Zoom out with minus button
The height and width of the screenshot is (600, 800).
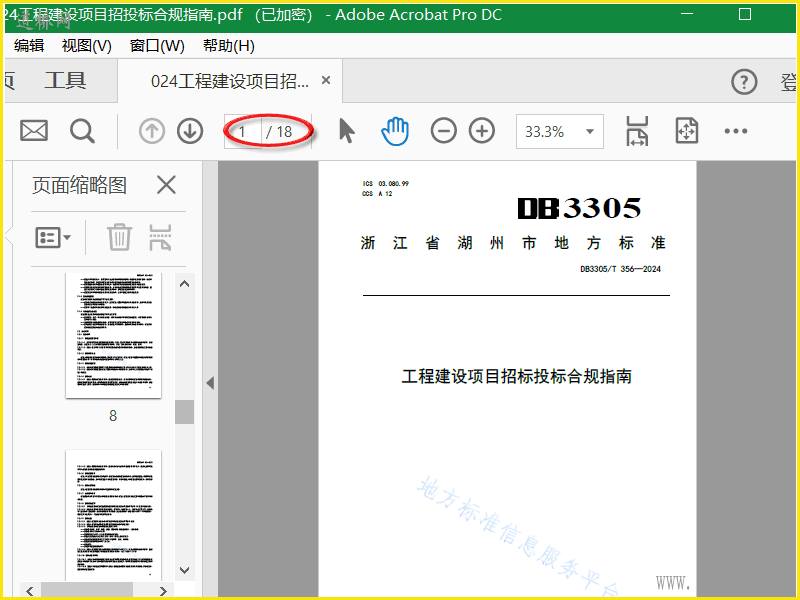coord(443,131)
